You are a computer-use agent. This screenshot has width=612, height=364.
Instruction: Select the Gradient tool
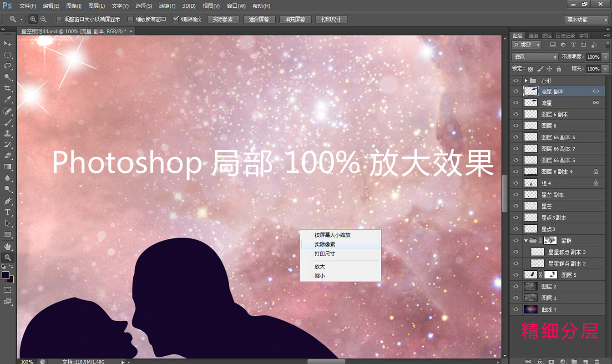[8, 167]
